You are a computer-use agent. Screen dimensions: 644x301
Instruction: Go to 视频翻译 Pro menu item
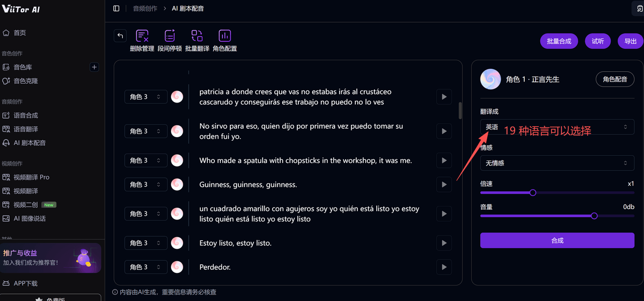31,177
